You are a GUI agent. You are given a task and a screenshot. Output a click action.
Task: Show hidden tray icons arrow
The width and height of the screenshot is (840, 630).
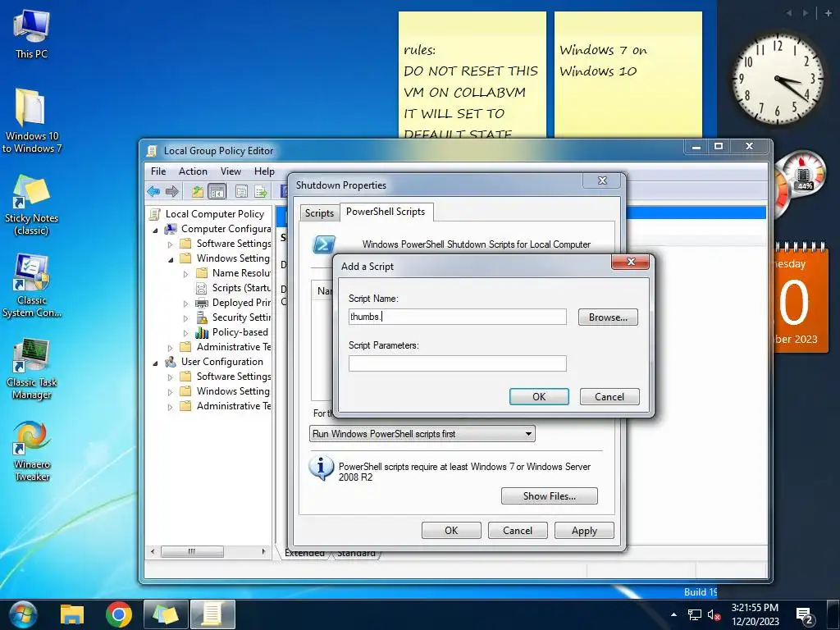673,615
